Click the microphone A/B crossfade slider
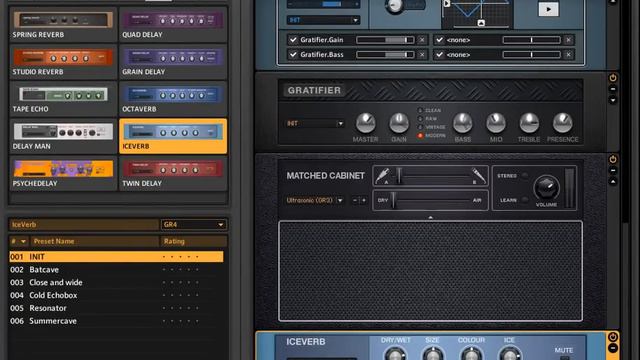640x360 pixels. pyautogui.click(x=431, y=176)
